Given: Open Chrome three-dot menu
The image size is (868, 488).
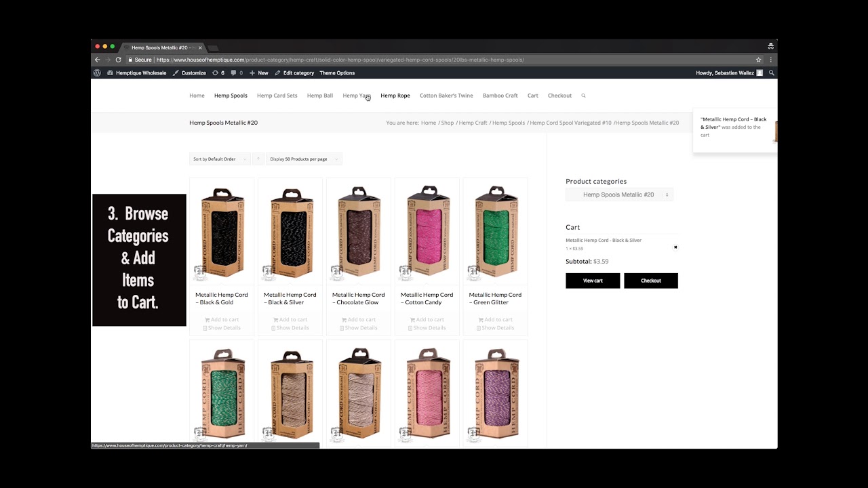Looking at the screenshot, I should click(x=771, y=60).
